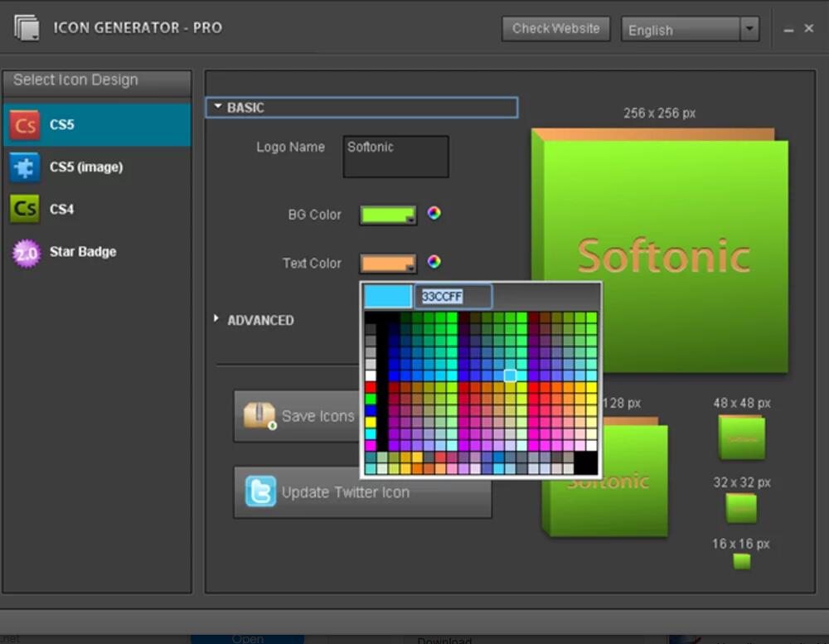
Task: Expand the ADVANCED section
Action: (x=216, y=319)
